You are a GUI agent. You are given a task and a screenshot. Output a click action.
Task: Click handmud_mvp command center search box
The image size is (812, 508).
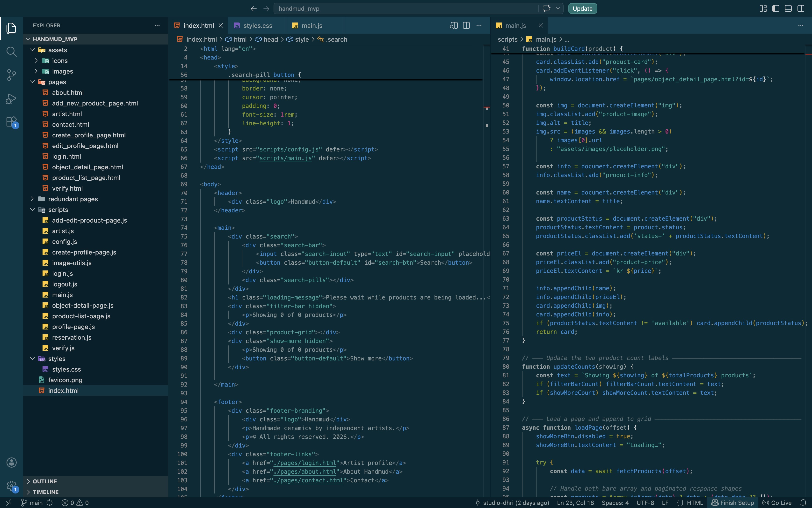tap(406, 8)
